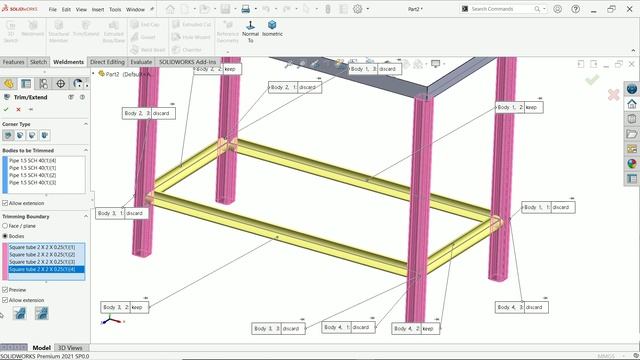640x360 pixels.
Task: Open the Options gear dropdown arrow
Action: [368, 9]
